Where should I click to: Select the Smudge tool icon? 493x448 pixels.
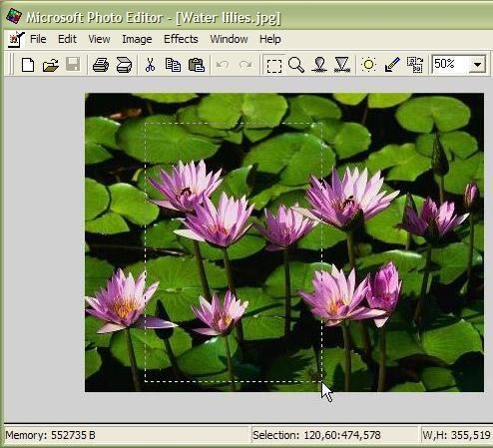pyautogui.click(x=319, y=65)
